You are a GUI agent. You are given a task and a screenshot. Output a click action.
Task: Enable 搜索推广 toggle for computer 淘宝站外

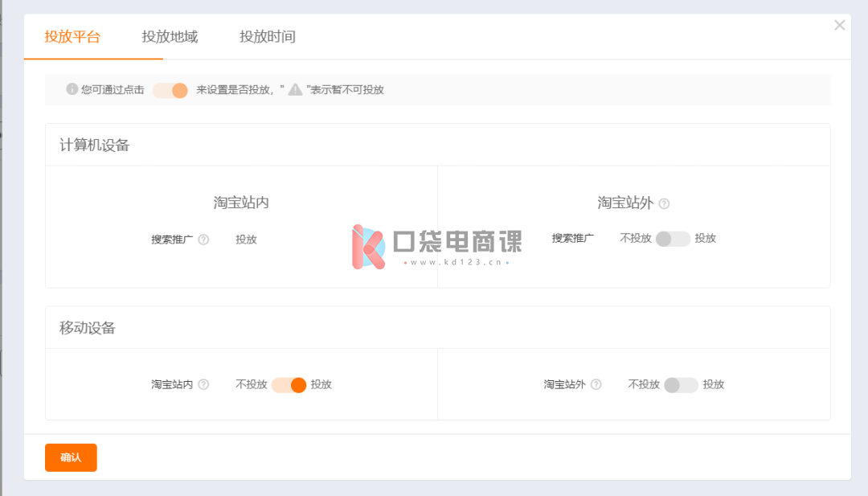click(x=673, y=239)
